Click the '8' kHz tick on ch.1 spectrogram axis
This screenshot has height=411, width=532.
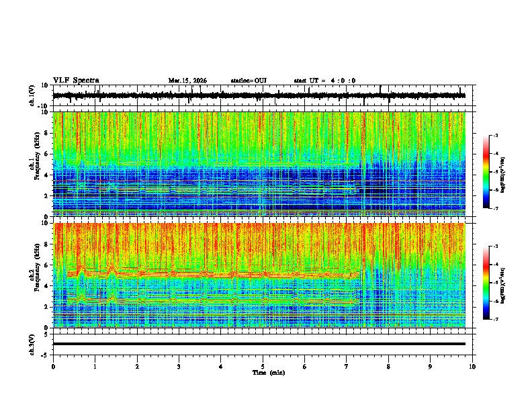tap(46, 133)
